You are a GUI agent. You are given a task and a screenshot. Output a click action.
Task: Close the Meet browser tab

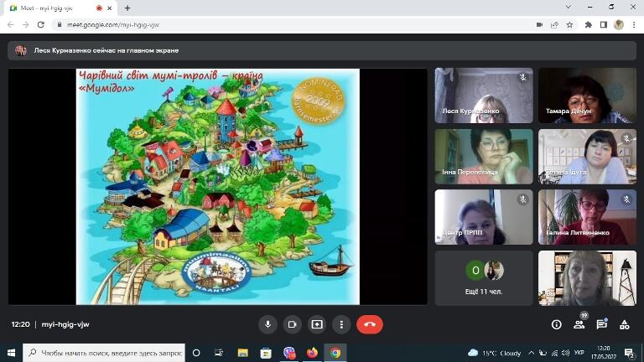pyautogui.click(x=109, y=8)
